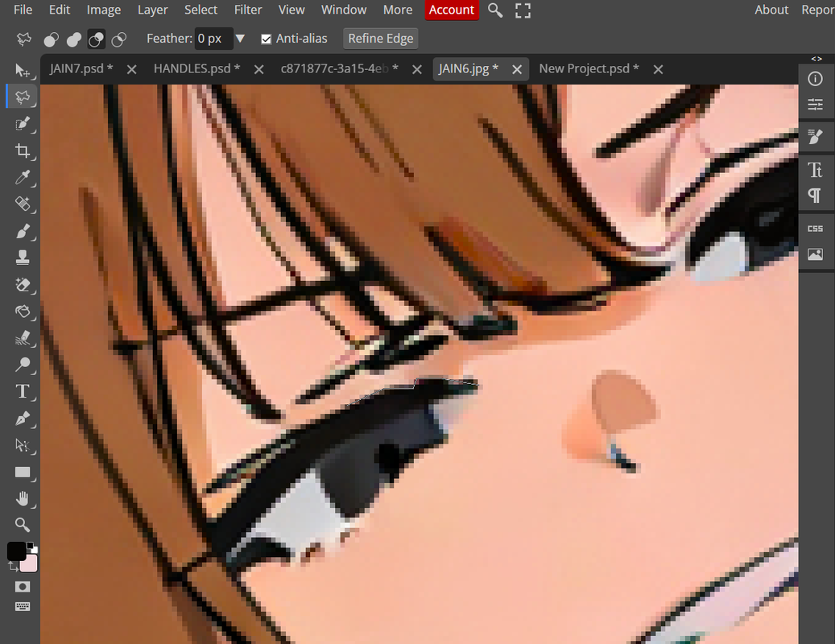The height and width of the screenshot is (644, 835).
Task: Click the black foreground color swatch
Action: coord(17,551)
